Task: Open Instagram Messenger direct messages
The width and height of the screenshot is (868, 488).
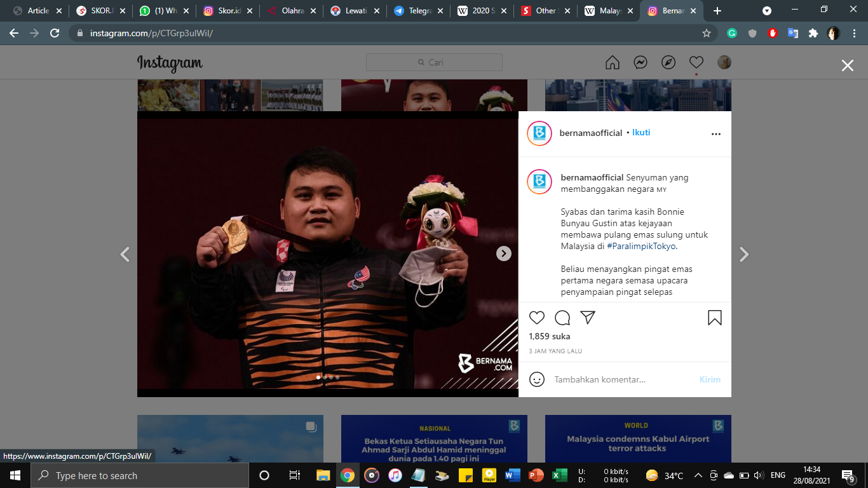Action: point(640,62)
